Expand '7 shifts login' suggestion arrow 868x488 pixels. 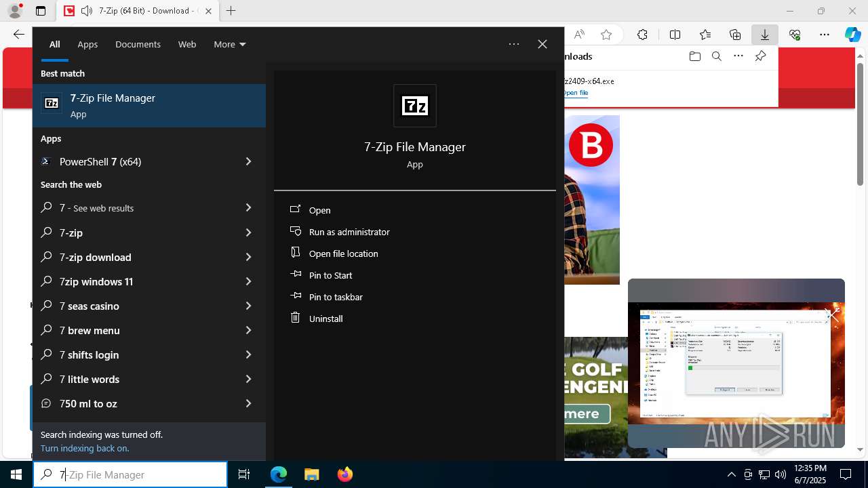[248, 354]
